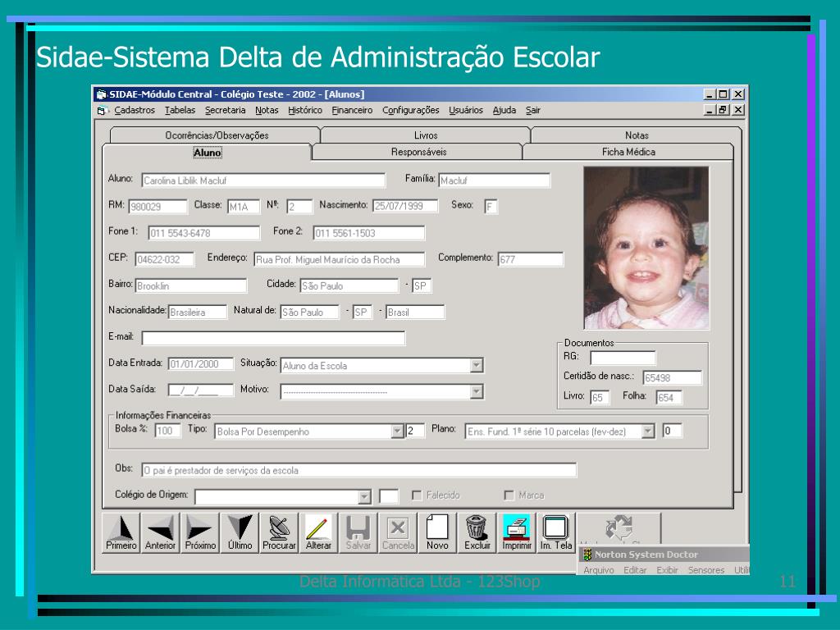The image size is (840, 630).
Task: Advance to next record with Próximo
Action: pos(200,532)
